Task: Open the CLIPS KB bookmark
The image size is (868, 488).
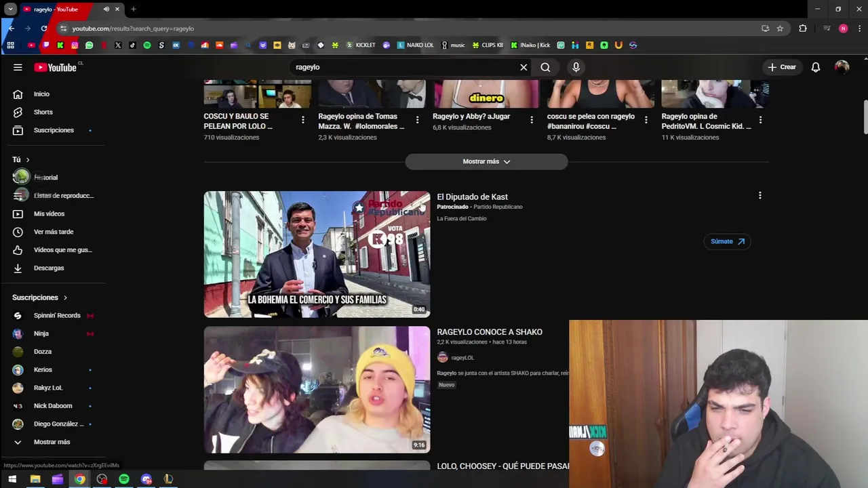Action: click(x=488, y=45)
